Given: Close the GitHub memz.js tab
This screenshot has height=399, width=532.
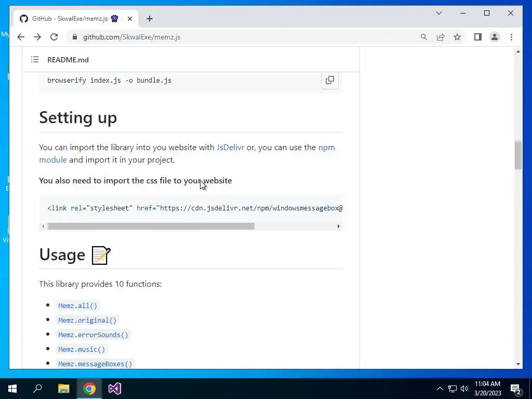Looking at the screenshot, I should coord(129,19).
